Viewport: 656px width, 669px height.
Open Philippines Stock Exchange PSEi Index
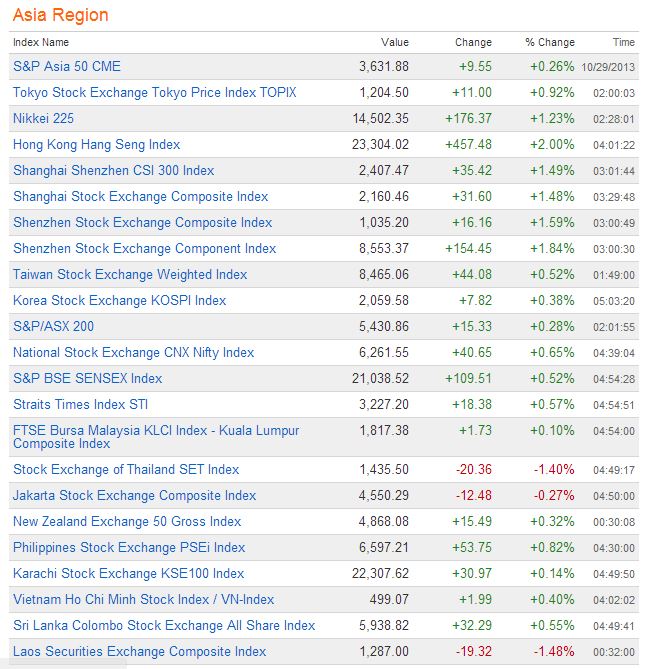click(129, 547)
